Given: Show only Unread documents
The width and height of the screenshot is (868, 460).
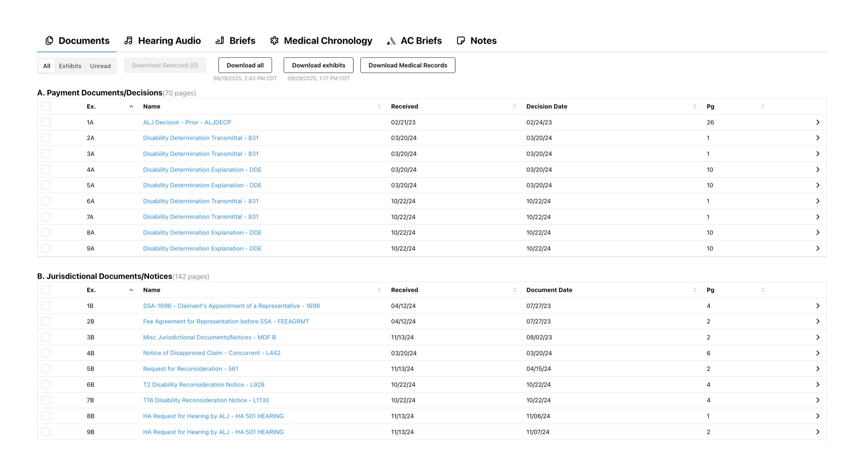Looking at the screenshot, I should [x=100, y=66].
